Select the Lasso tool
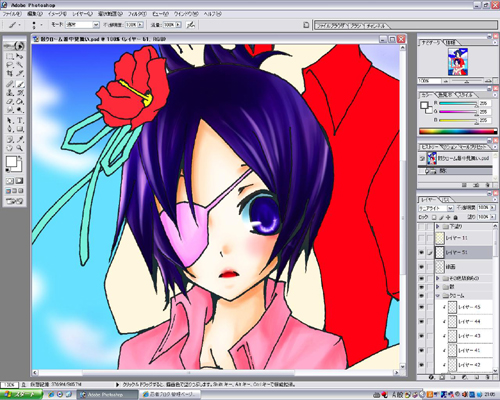The height and width of the screenshot is (400, 500). coord(10,65)
